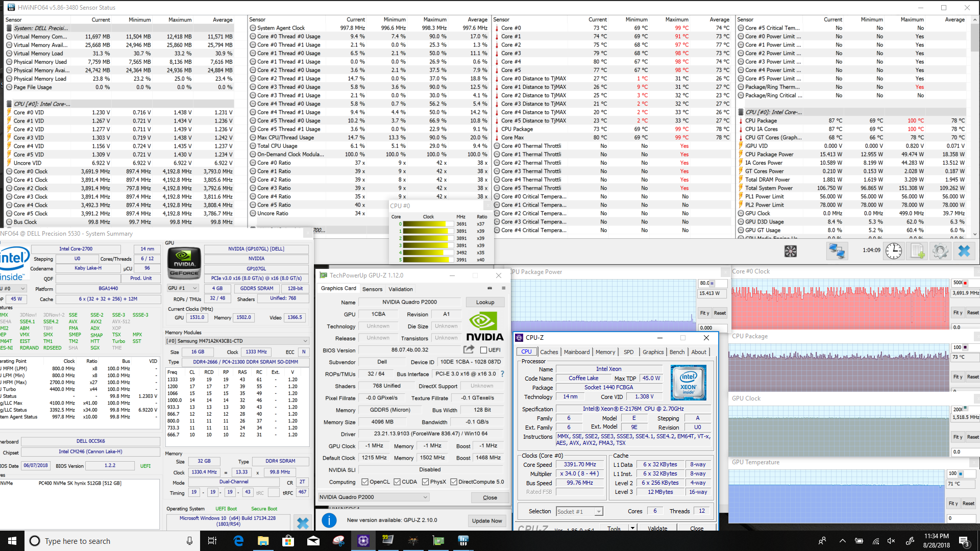Click the clock reset-timer icon
The height and width of the screenshot is (551, 980).
click(893, 251)
